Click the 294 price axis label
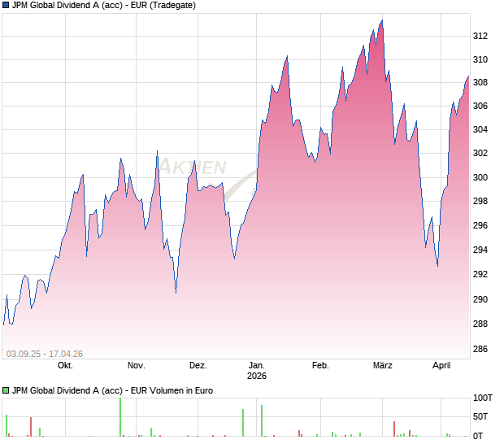Image resolution: width=504 pixels, height=444 pixels. pyautogui.click(x=480, y=250)
